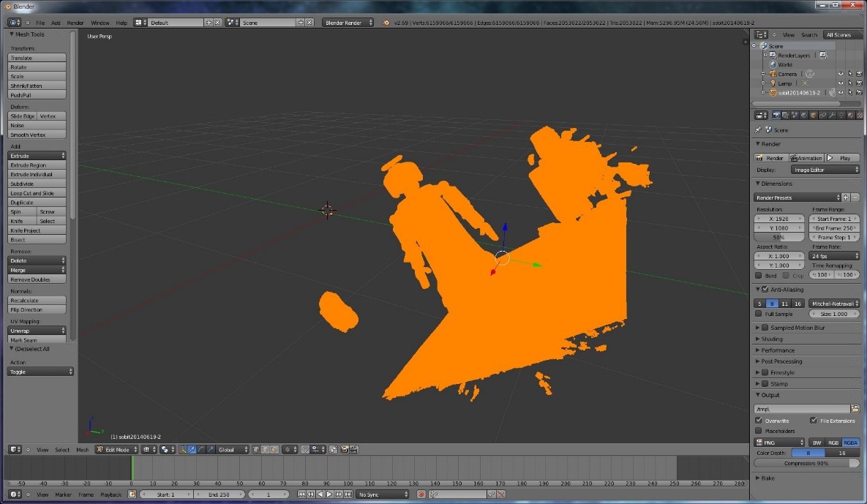Click the Compression 90% slider
The width and height of the screenshot is (867, 504).
pyautogui.click(x=806, y=463)
